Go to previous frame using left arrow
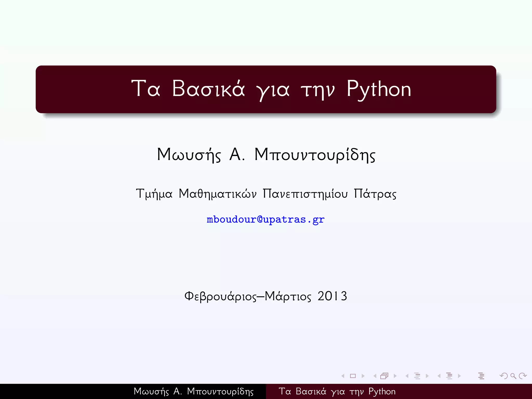Screen dimensions: 532x399 tap(375, 376)
